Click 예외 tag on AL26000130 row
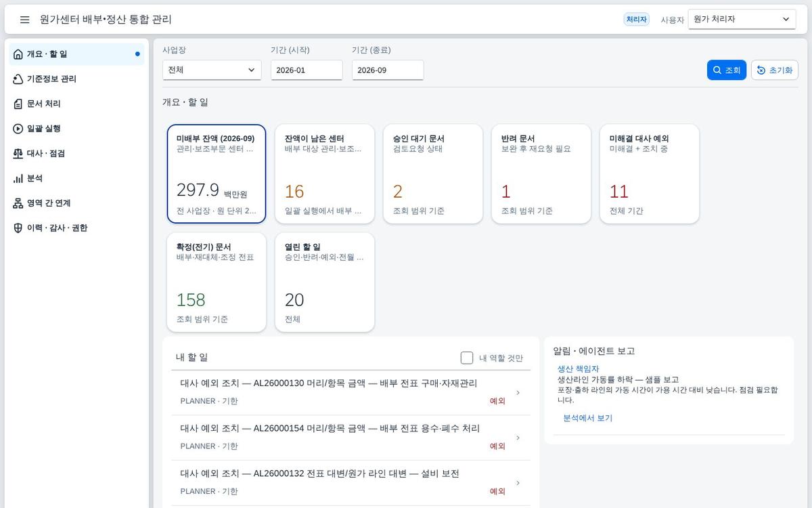812x508 pixels. (x=497, y=401)
